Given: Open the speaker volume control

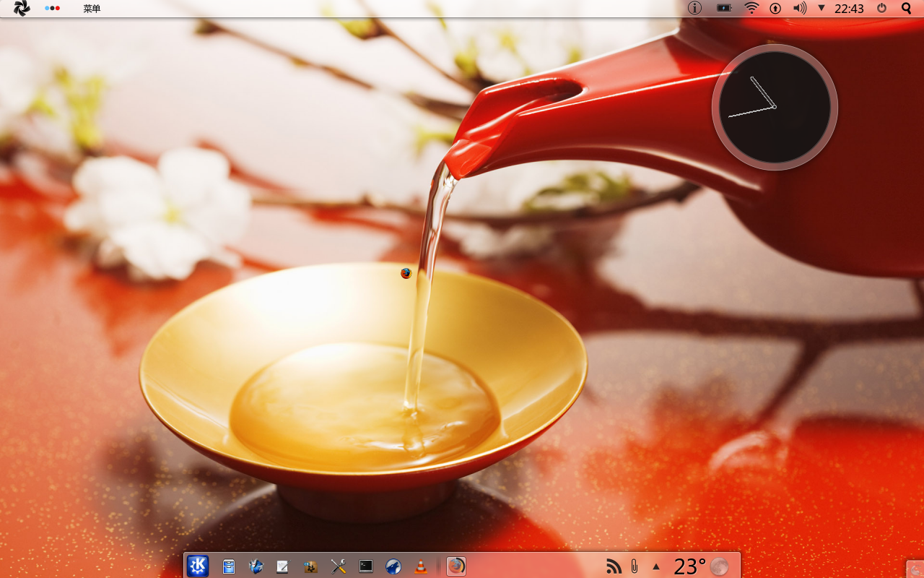Looking at the screenshot, I should [799, 8].
